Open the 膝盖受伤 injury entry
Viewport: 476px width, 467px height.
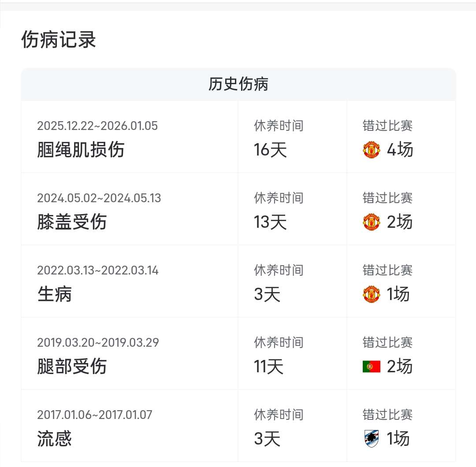coord(72,222)
